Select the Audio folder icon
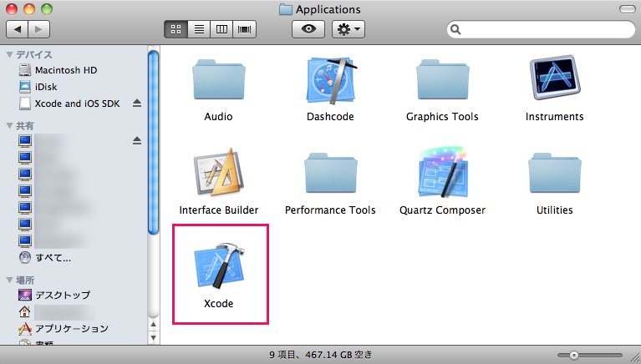 click(219, 79)
